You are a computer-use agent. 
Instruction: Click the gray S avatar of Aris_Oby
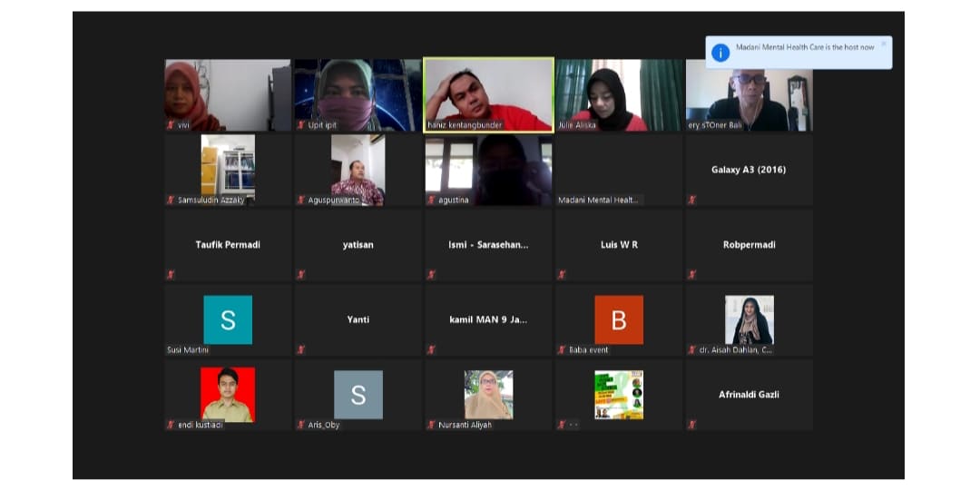tap(358, 395)
